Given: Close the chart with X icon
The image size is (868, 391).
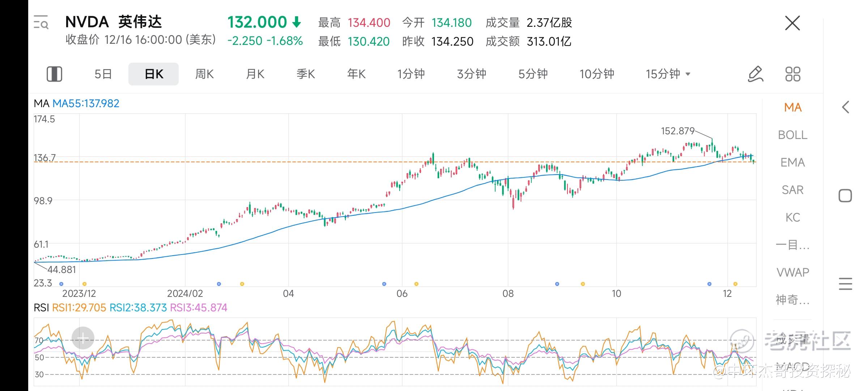Looking at the screenshot, I should click(x=792, y=24).
